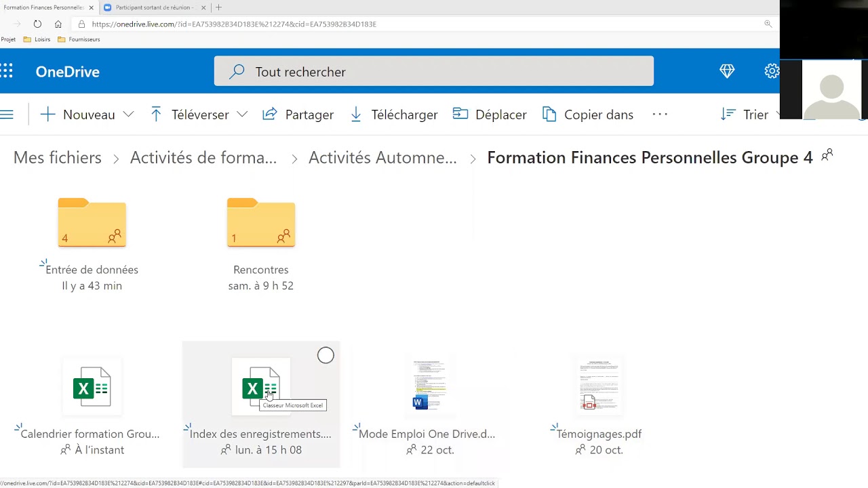The width and height of the screenshot is (868, 488).
Task: Open Témoignages.pdf thumbnail
Action: (599, 386)
